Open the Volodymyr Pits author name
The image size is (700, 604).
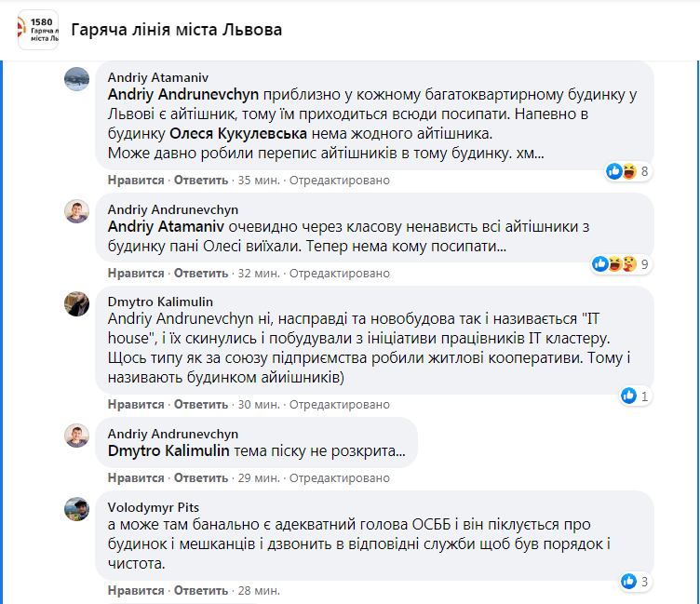(154, 507)
